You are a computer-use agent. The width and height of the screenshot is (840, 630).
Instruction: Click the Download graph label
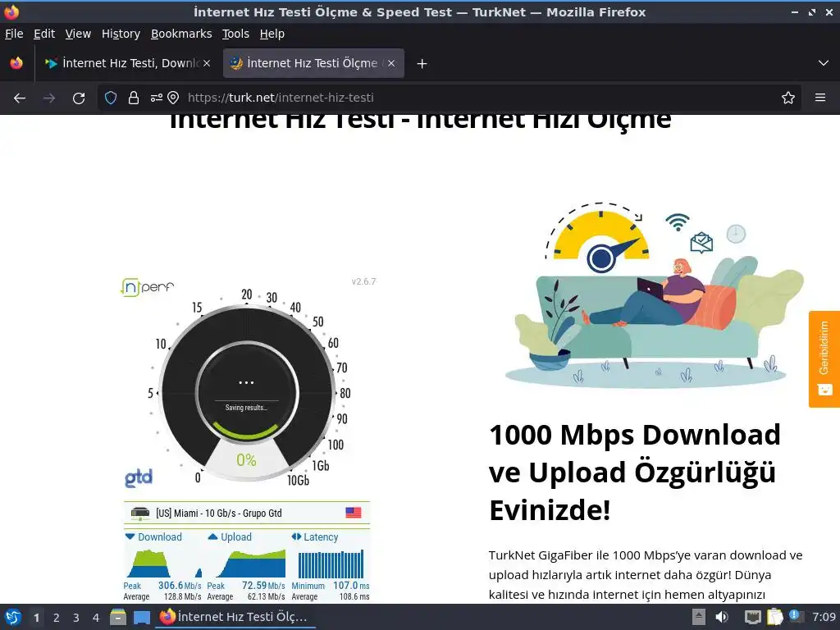(153, 536)
